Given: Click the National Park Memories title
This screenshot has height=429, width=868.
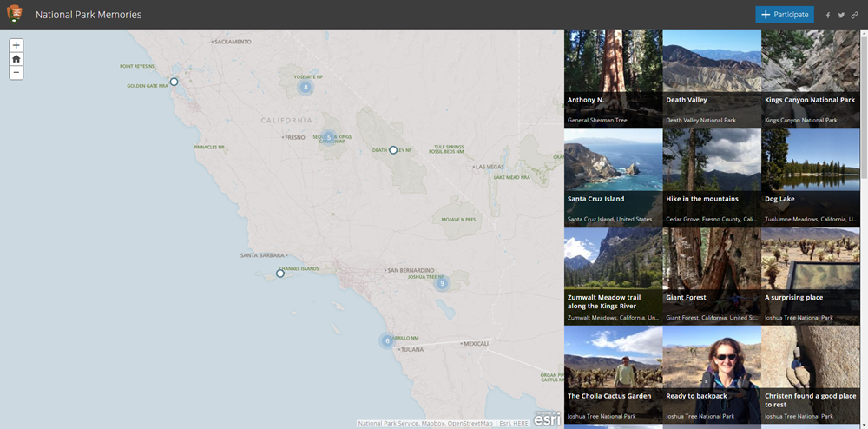Looking at the screenshot, I should point(89,15).
